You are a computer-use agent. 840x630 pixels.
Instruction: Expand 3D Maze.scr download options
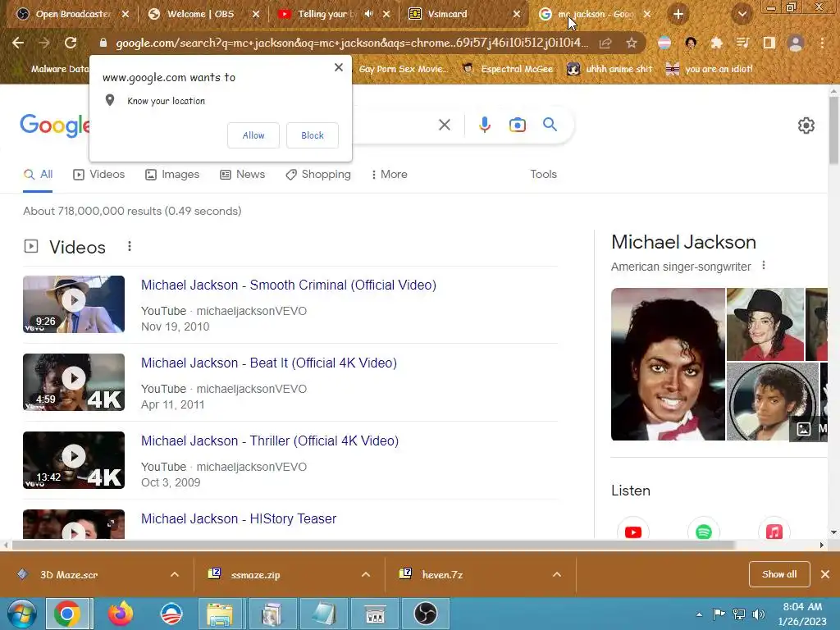tap(174, 574)
